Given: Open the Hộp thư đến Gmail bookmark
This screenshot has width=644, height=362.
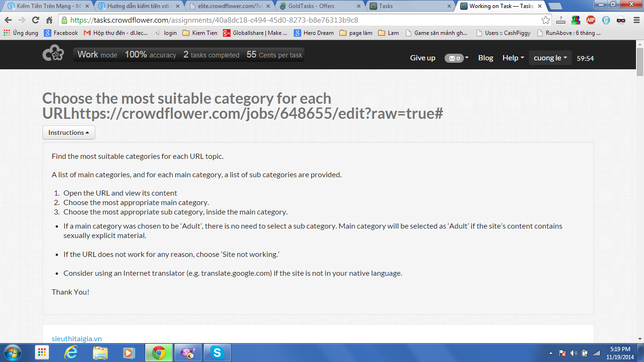Looking at the screenshot, I should click(x=116, y=33).
